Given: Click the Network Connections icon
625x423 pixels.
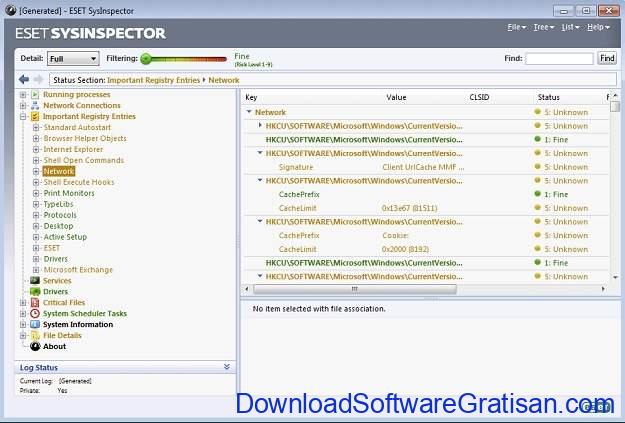Looking at the screenshot, I should tap(35, 106).
